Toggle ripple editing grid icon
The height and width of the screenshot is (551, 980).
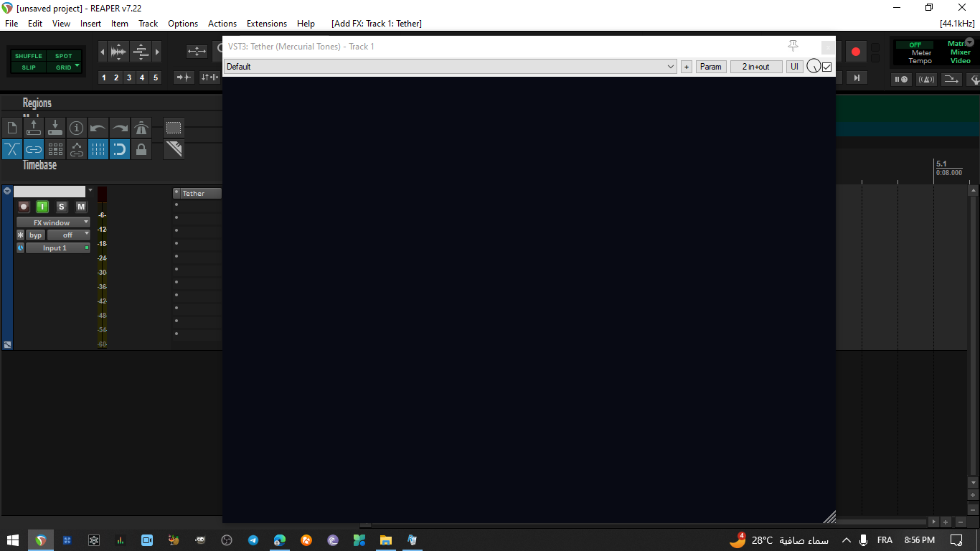pyautogui.click(x=55, y=149)
